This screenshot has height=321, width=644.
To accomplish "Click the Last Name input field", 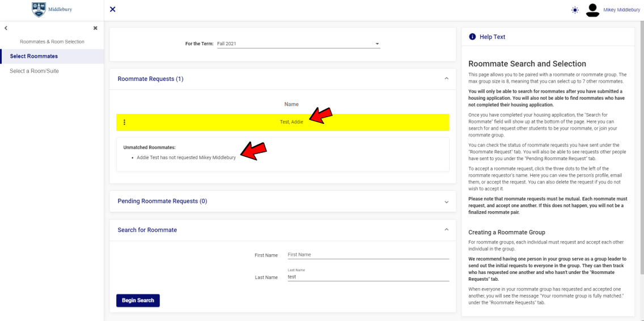I will coord(368,277).
